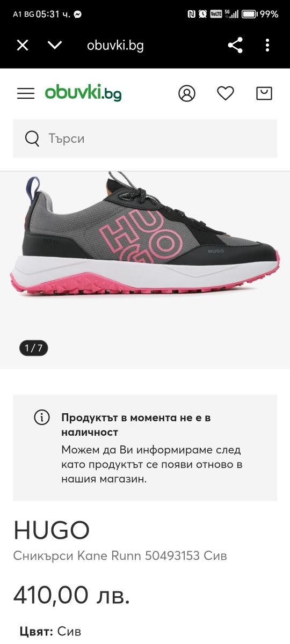
Task: Tap the obuvki.bg URL in address bar
Action: click(x=115, y=46)
